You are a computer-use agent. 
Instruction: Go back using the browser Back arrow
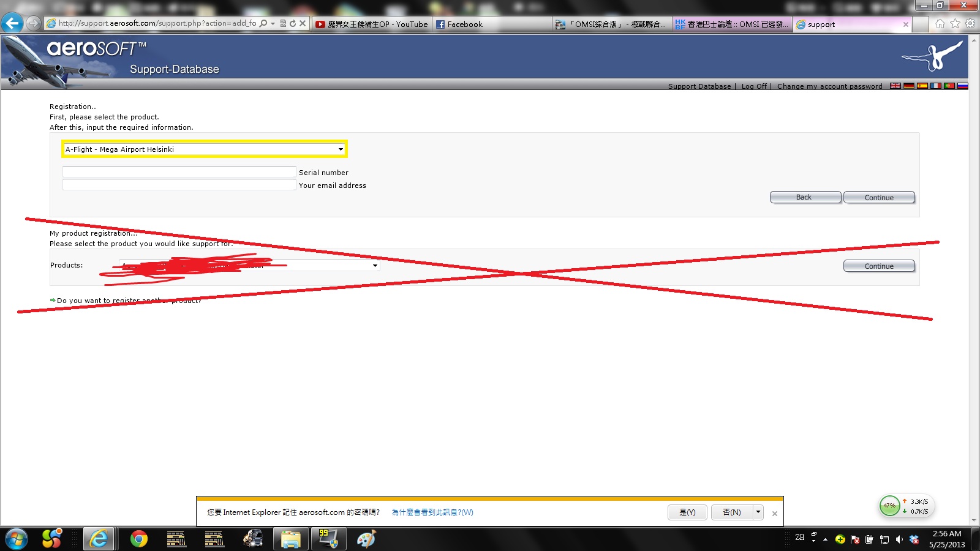click(x=12, y=23)
